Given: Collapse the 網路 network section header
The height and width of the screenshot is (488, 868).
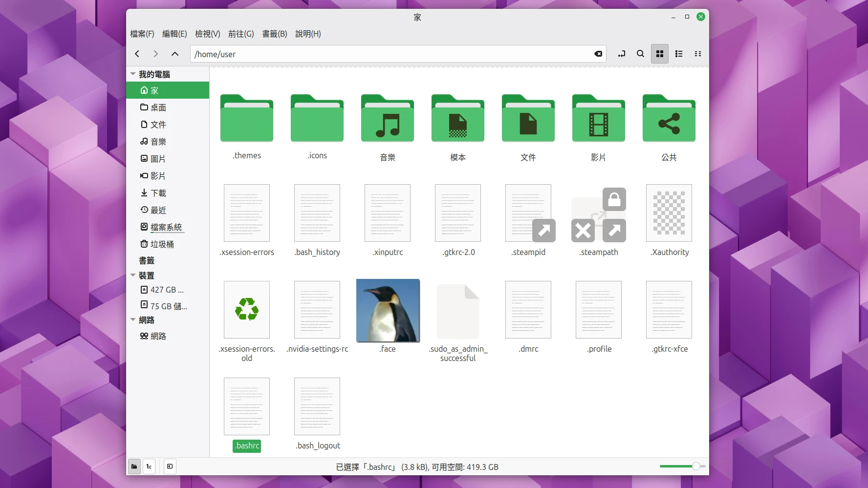Looking at the screenshot, I should pyautogui.click(x=133, y=320).
